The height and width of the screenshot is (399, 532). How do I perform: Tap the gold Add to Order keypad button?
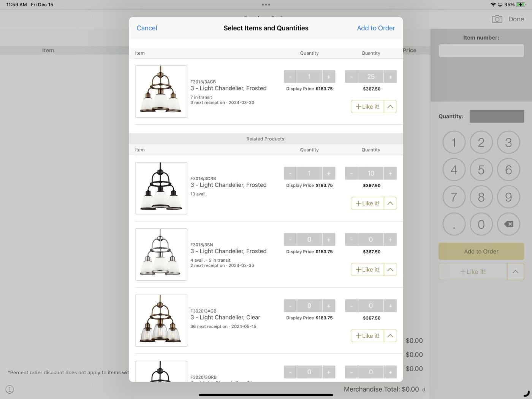point(481,251)
